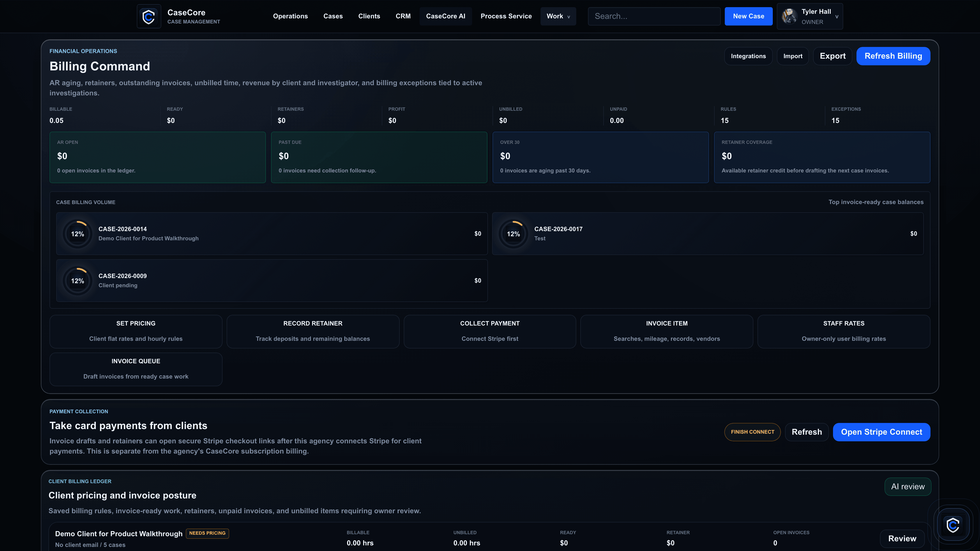Screen dimensions: 980x551
Task: Open the CASE-2026-0009 Client pending row
Action: [x=272, y=281]
